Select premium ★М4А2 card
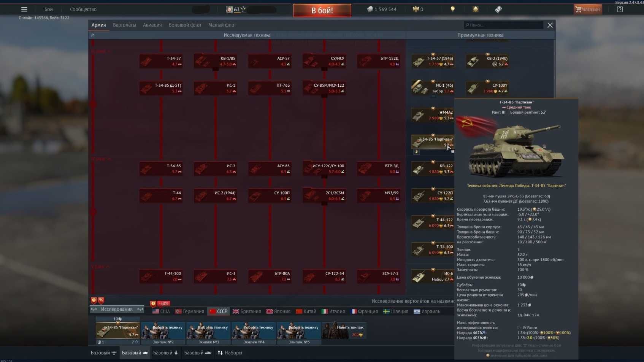The height and width of the screenshot is (362, 644). click(433, 115)
